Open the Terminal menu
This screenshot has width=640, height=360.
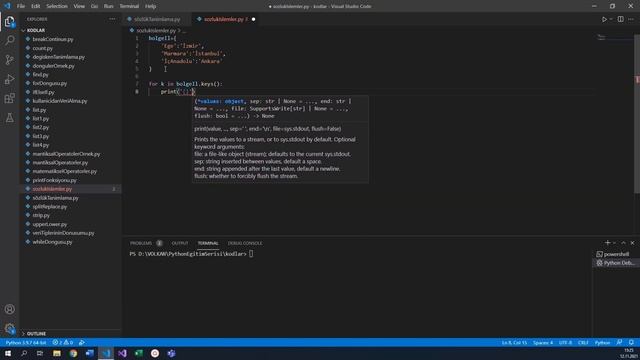(129, 6)
